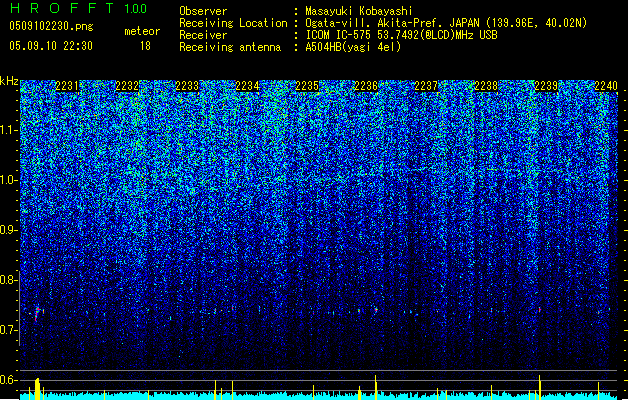The image size is (629, 400).
Task: Click the Observer label
Action: (203, 11)
